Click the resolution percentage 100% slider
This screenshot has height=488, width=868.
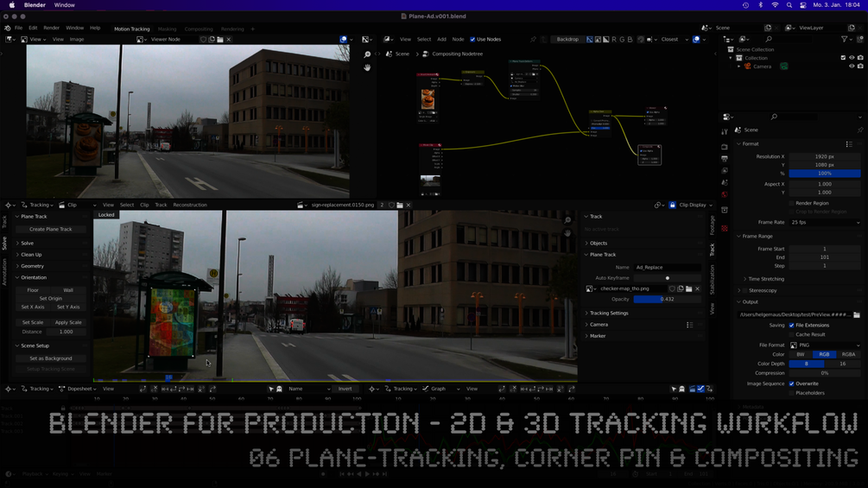[x=825, y=174]
